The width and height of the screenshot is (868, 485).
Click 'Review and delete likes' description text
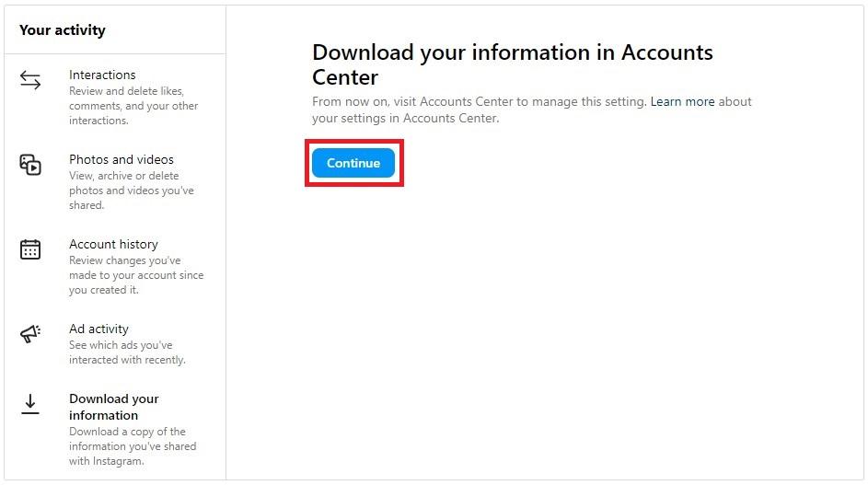coord(133,106)
